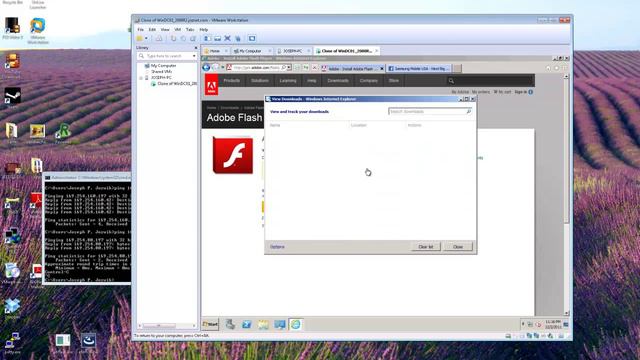Open the VMware File menu
Screen dimensions: 640x360
click(140, 30)
